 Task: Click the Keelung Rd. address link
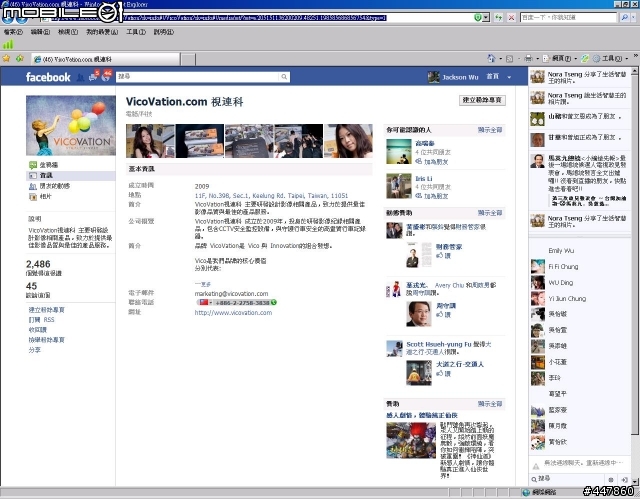point(271,195)
